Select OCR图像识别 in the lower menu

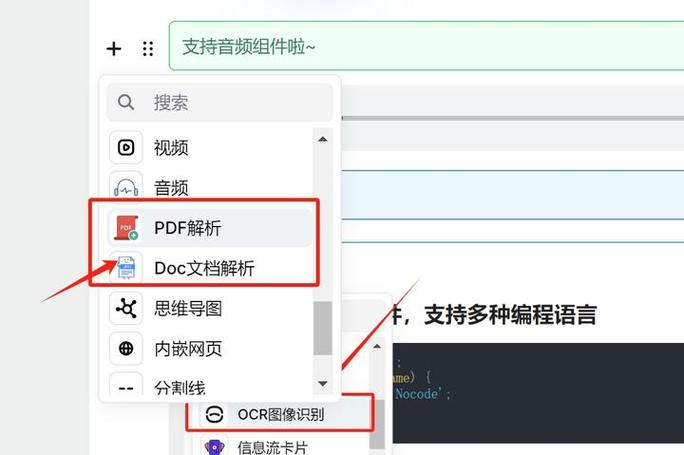tap(280, 414)
